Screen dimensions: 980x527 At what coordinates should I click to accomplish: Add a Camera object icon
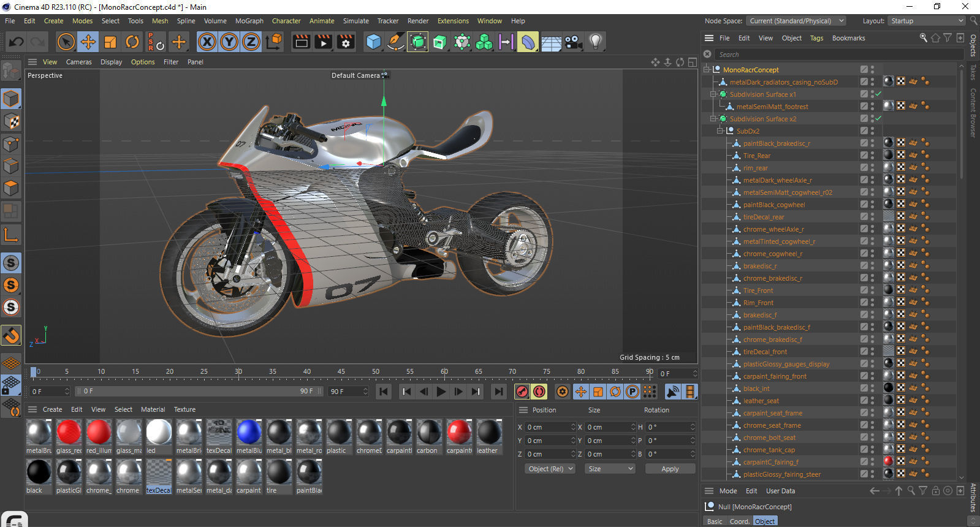pyautogui.click(x=573, y=42)
